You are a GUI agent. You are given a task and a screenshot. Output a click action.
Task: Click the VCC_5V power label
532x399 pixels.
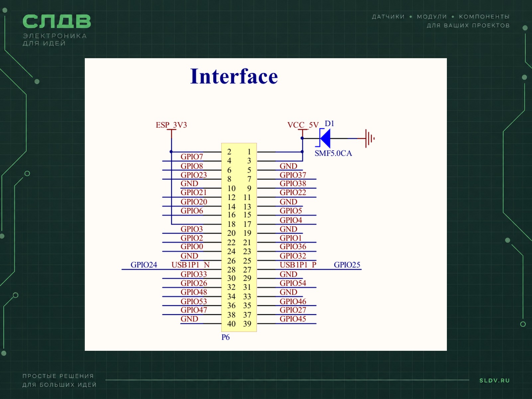(303, 125)
